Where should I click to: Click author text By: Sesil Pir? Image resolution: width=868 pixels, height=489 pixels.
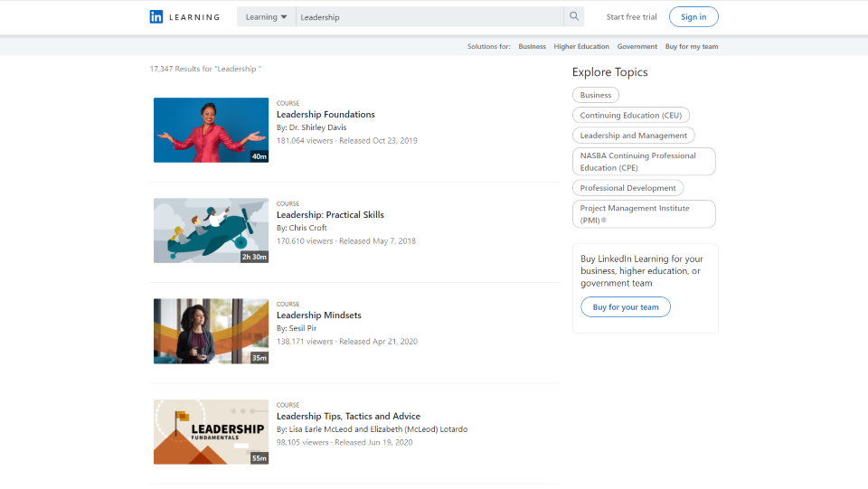point(297,328)
